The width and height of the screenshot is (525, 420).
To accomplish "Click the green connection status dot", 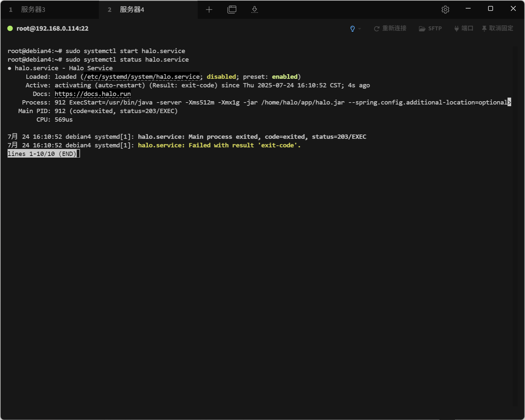I will 10,28.
